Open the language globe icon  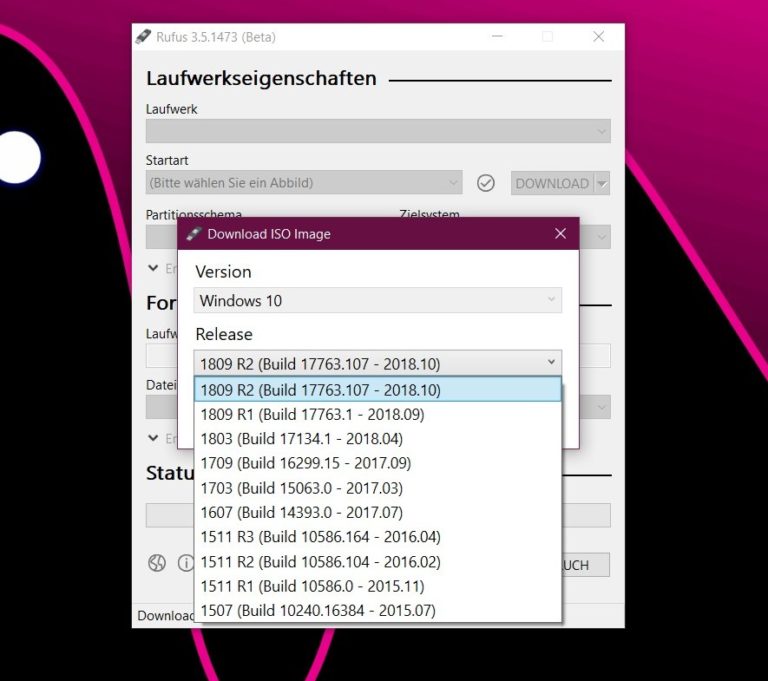point(157,563)
